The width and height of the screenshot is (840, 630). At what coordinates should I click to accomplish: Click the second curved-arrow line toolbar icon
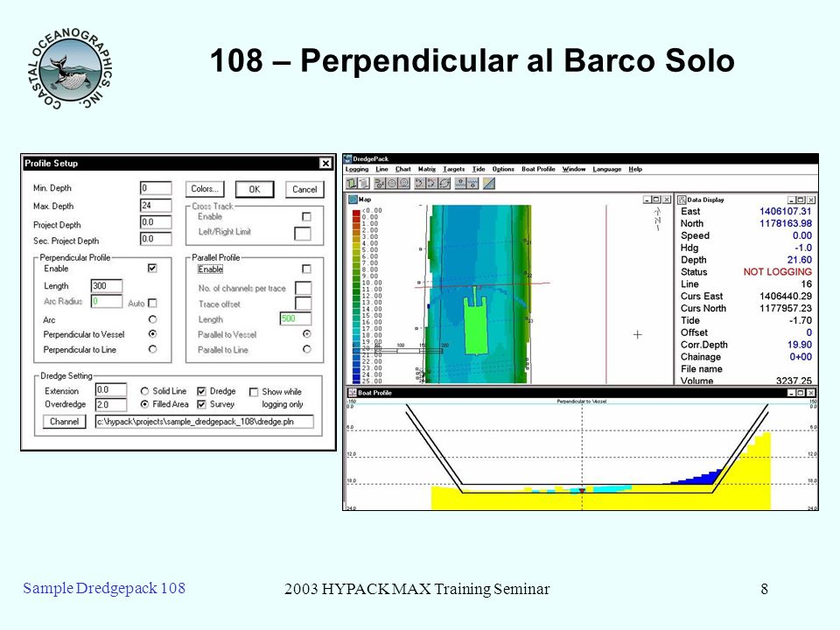(432, 183)
